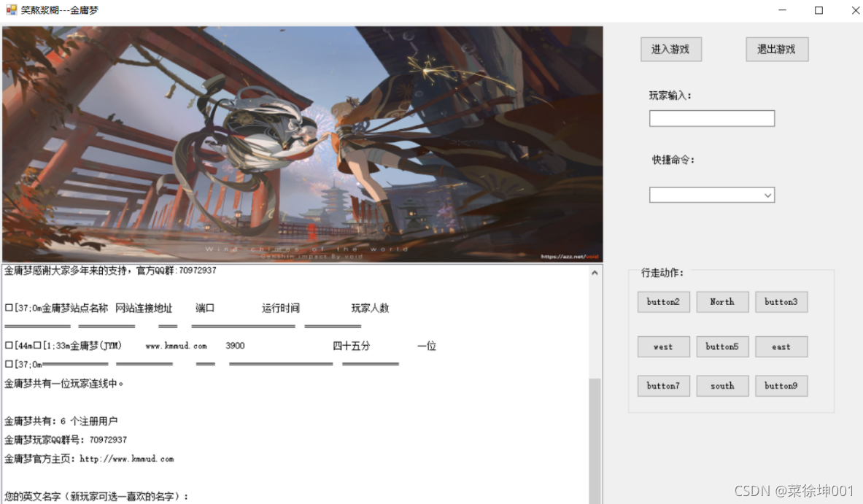
Task: Open the 快捷命令 combo box
Action: (712, 195)
